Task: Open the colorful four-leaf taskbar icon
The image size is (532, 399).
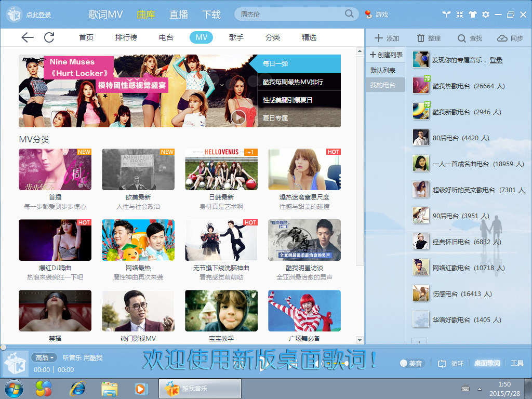Action: coord(44,389)
